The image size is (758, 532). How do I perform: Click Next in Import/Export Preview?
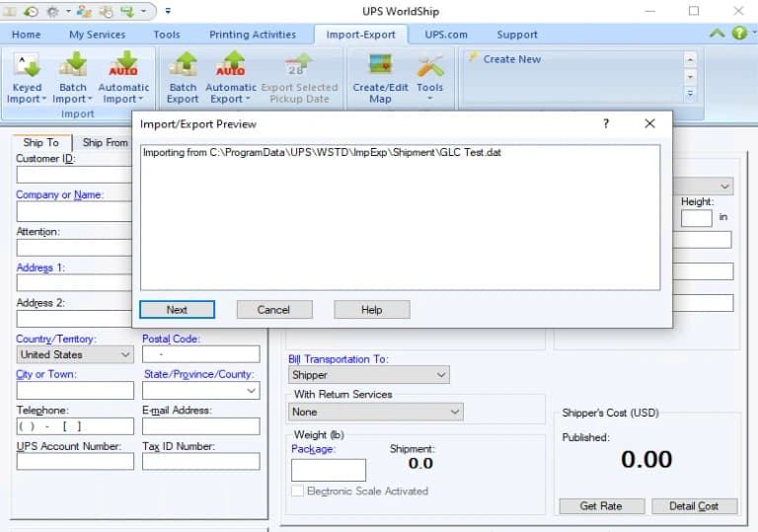click(x=177, y=310)
